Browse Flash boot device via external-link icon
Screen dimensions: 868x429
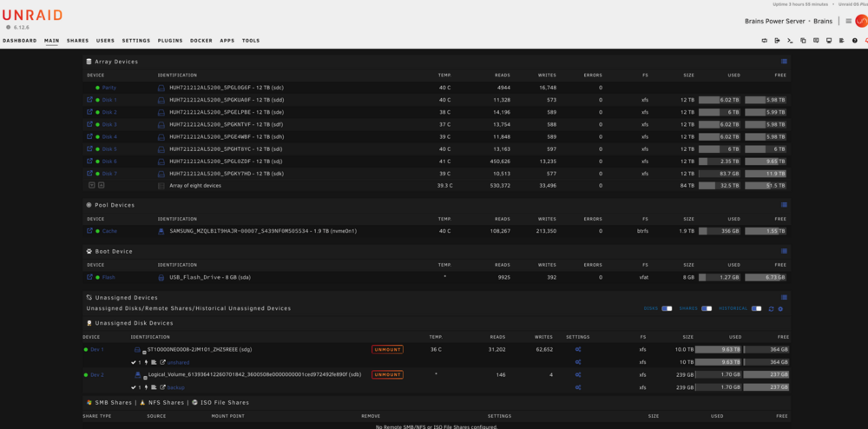(89, 277)
